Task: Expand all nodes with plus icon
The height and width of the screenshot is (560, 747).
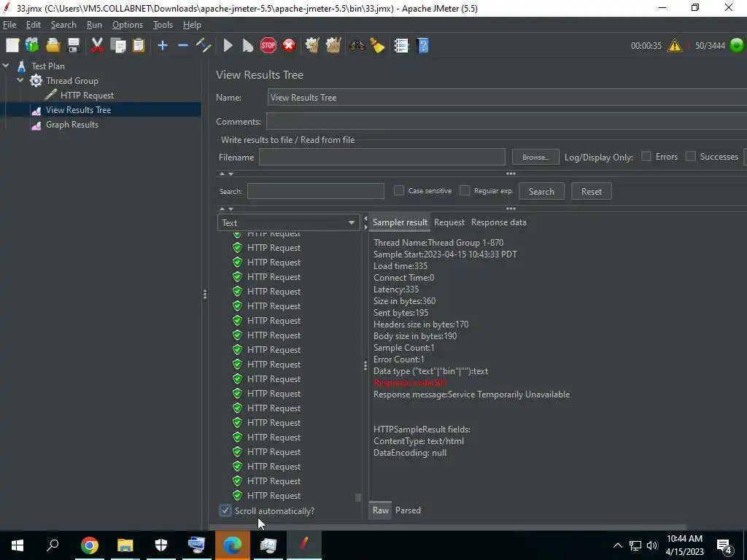Action: pos(163,46)
